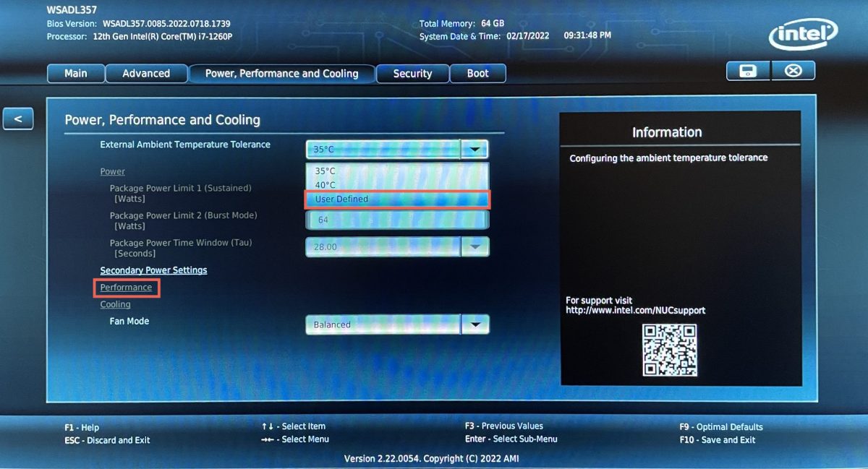The height and width of the screenshot is (469, 868).
Task: Open the Cooling link
Action: [115, 304]
